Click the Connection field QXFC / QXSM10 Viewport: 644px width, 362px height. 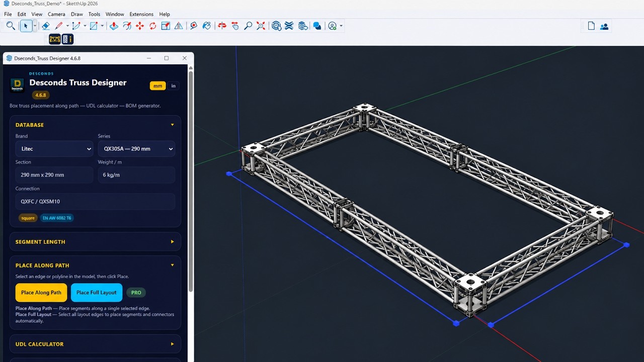coord(95,202)
